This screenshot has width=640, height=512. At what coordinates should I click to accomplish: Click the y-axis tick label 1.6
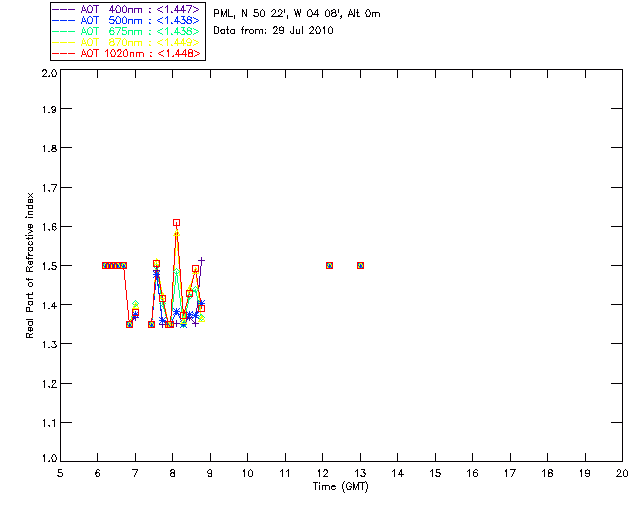tap(49, 227)
